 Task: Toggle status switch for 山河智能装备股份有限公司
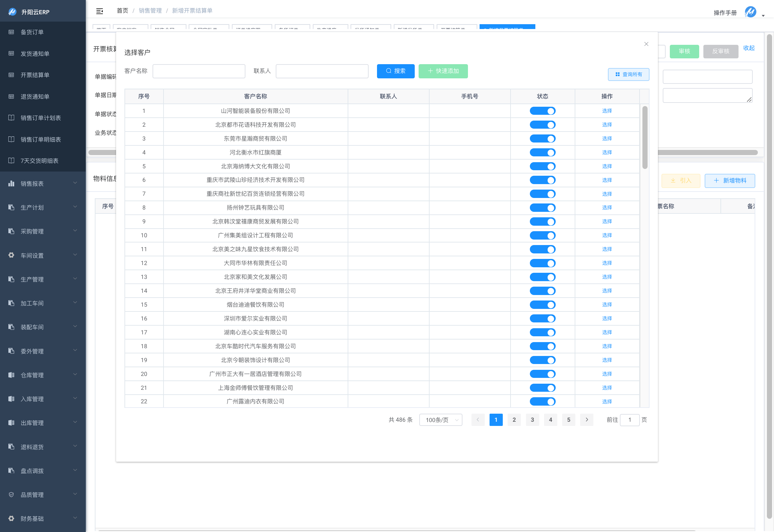(x=542, y=111)
